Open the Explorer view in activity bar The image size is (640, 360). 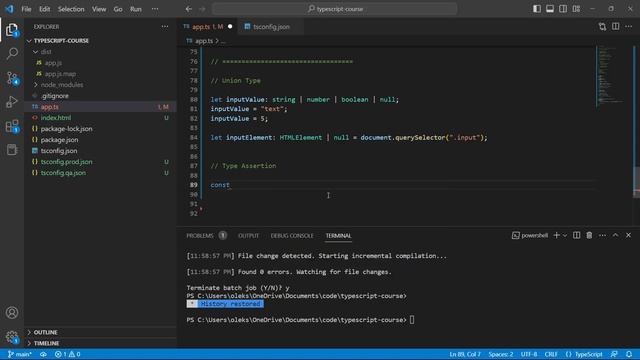tap(12, 29)
